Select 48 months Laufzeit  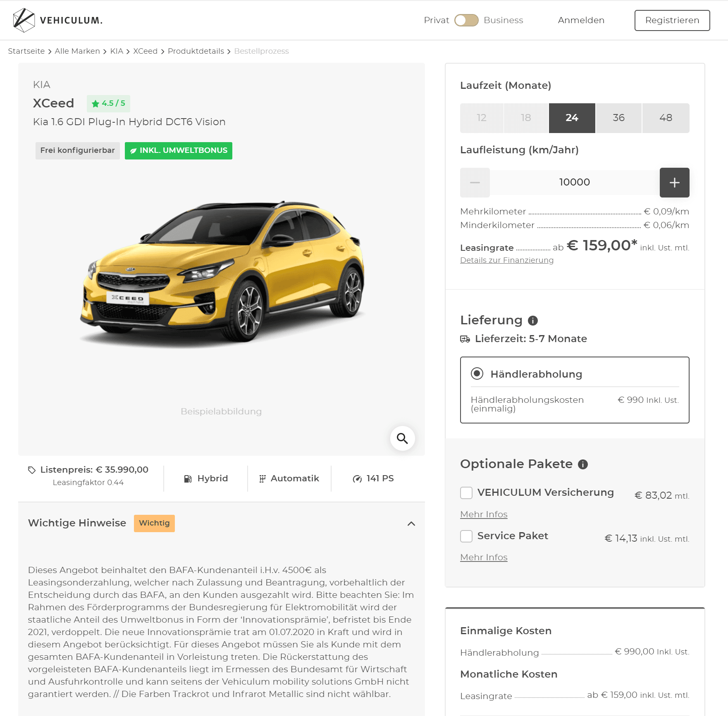tap(666, 118)
